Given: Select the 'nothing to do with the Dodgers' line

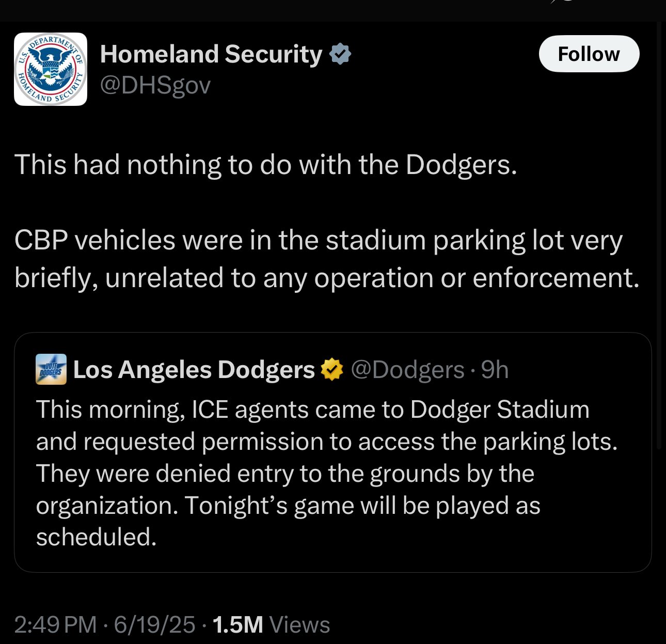Looking at the screenshot, I should point(265,165).
